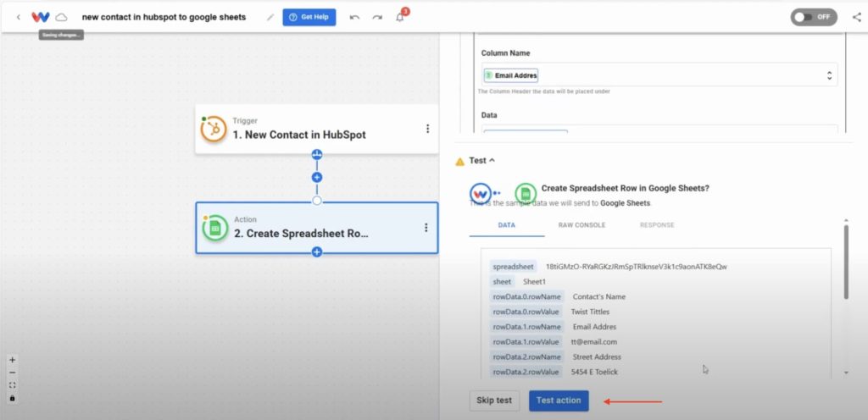Switch to the DATA tab
Viewport: 868px width, 420px height.
coord(507,225)
